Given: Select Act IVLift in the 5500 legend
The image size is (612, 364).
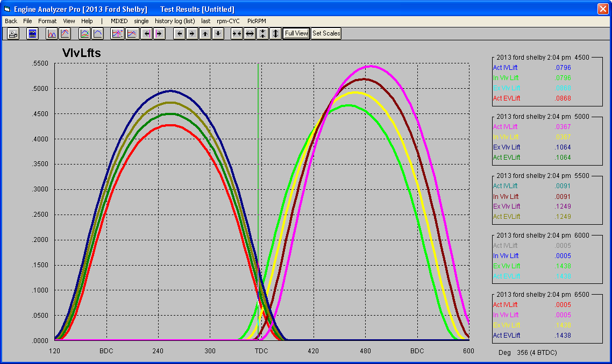Looking at the screenshot, I should (x=505, y=186).
